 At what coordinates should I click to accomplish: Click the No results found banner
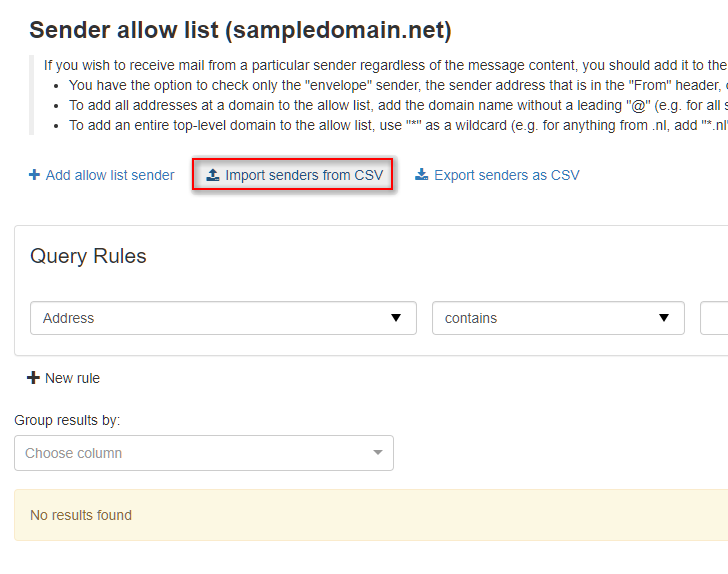tap(371, 515)
